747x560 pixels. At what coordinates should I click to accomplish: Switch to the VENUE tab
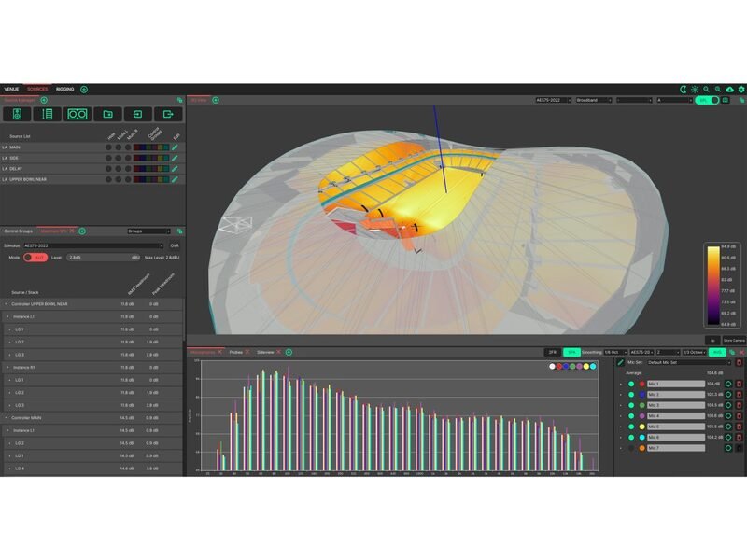click(x=11, y=89)
